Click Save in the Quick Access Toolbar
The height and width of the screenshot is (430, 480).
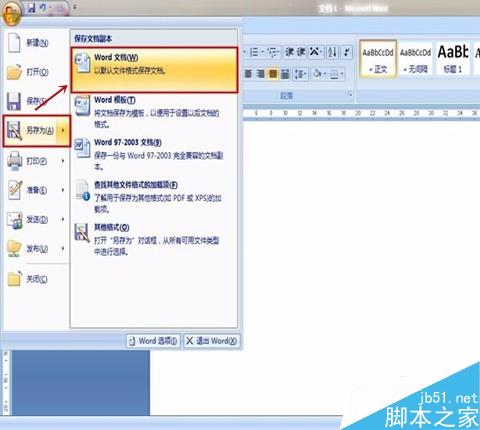pyautogui.click(x=32, y=7)
